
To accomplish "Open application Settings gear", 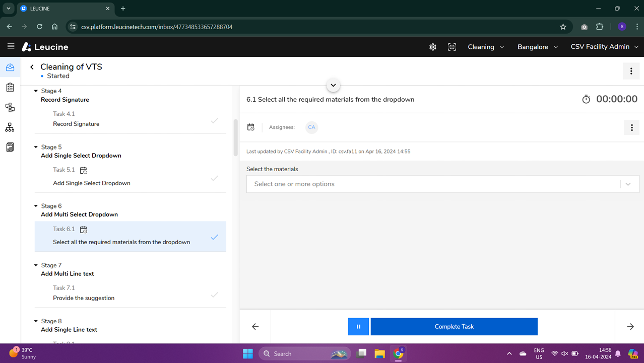I will tap(432, 46).
